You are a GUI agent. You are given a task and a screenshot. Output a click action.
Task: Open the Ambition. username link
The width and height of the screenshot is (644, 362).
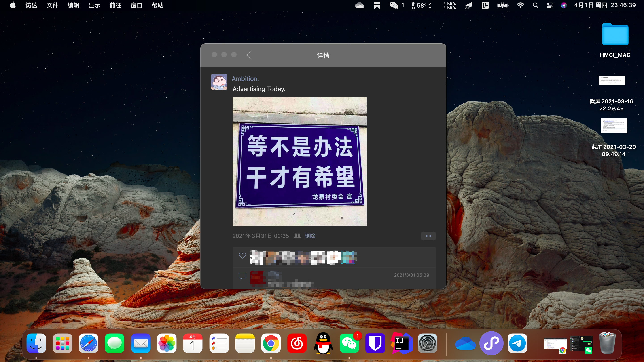(x=245, y=79)
